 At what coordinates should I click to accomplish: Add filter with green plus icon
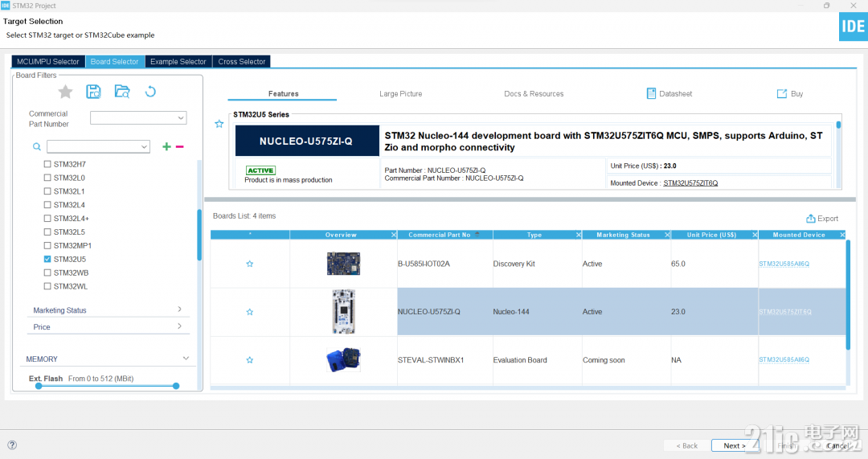coord(166,147)
